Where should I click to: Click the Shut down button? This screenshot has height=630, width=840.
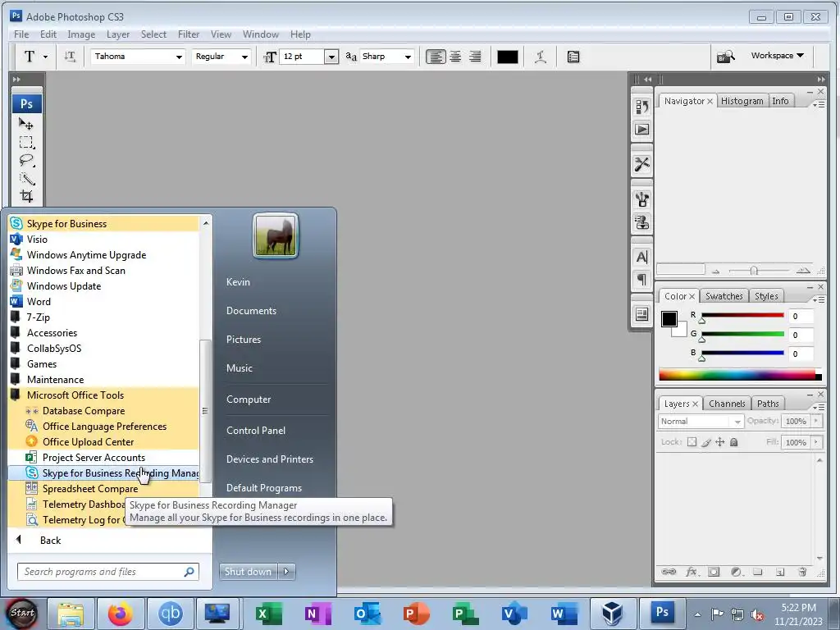point(248,572)
